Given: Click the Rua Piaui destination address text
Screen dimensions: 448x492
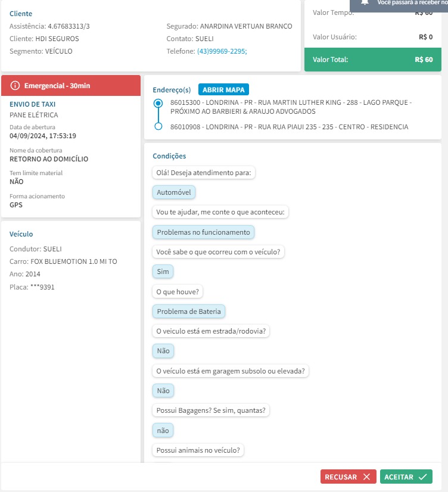Looking at the screenshot, I should coord(289,127).
